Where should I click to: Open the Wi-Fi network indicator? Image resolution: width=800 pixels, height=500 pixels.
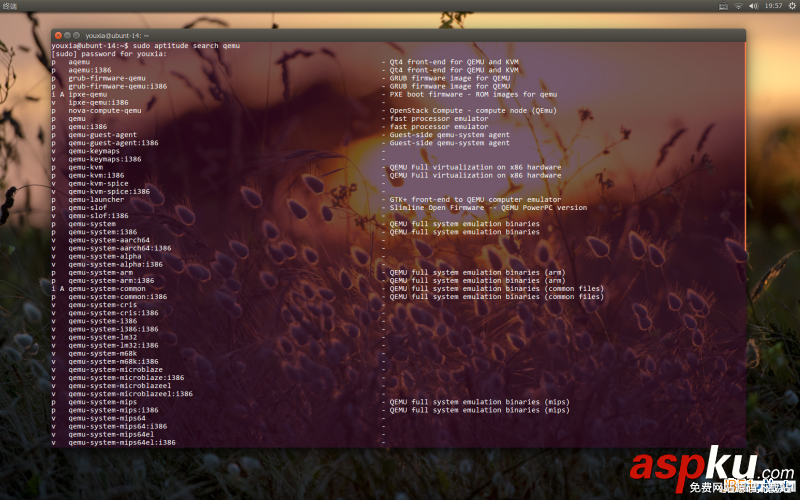click(x=738, y=6)
